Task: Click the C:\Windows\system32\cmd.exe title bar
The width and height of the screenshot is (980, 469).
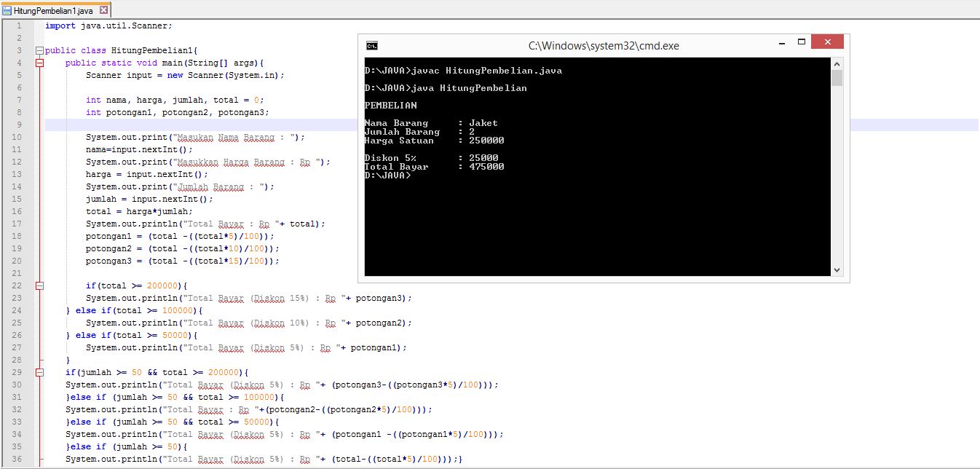Action: point(604,45)
